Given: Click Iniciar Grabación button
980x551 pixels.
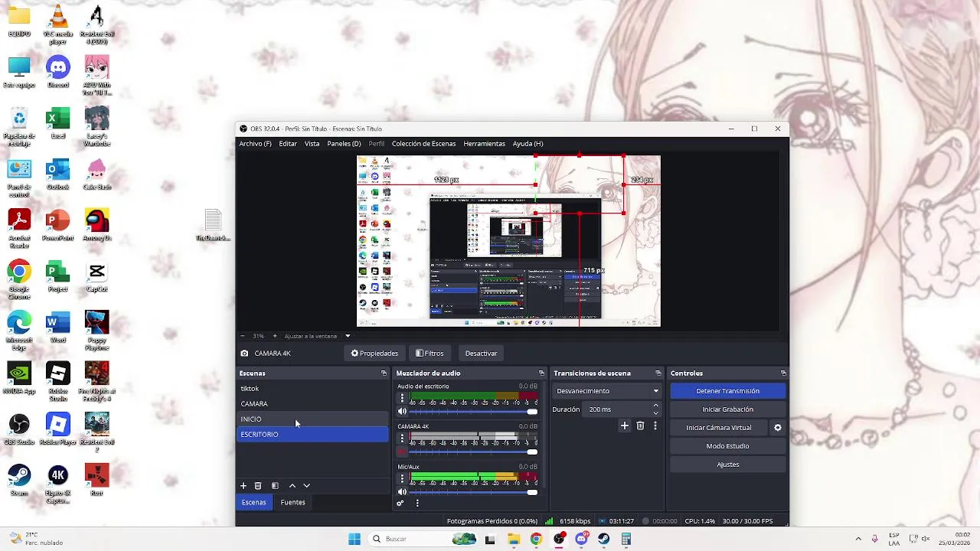Looking at the screenshot, I should coord(727,409).
